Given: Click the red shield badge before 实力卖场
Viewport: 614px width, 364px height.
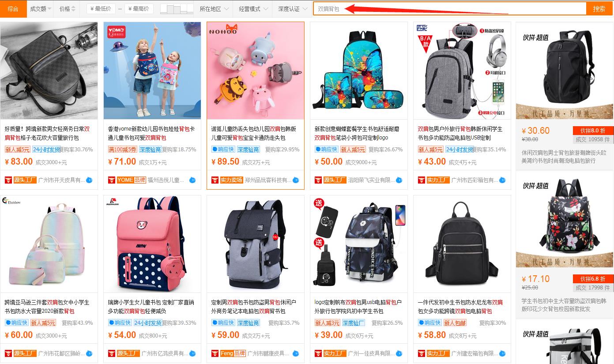Looking at the screenshot, I should tap(215, 180).
